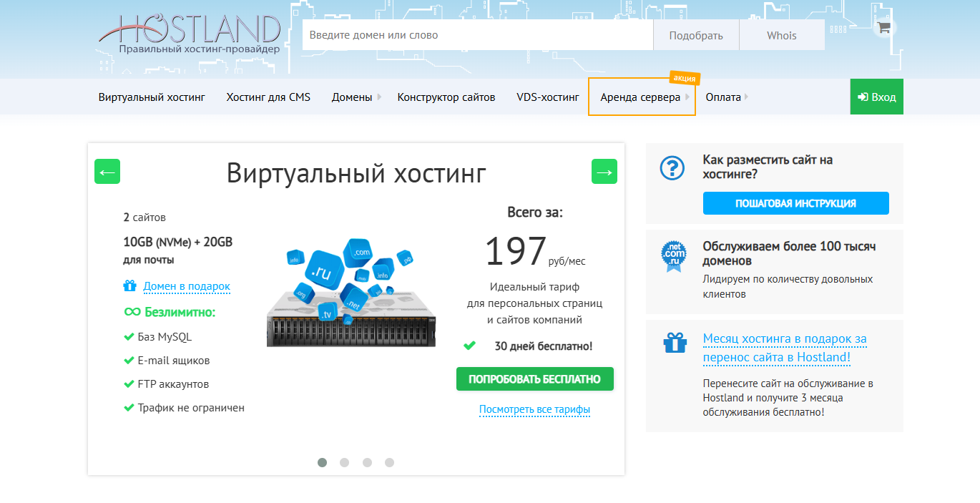The image size is (980, 503).
Task: Open 'Месяц хостинга в подарок' link
Action: (785, 348)
